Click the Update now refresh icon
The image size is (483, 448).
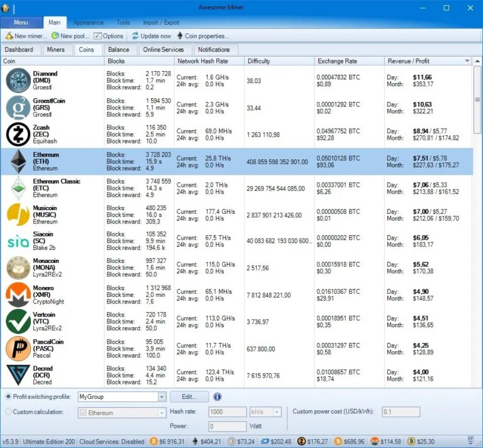(135, 36)
